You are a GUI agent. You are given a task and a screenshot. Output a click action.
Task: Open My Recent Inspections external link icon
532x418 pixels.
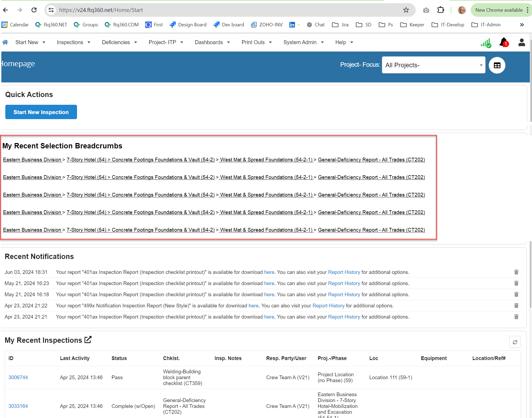coord(88,340)
